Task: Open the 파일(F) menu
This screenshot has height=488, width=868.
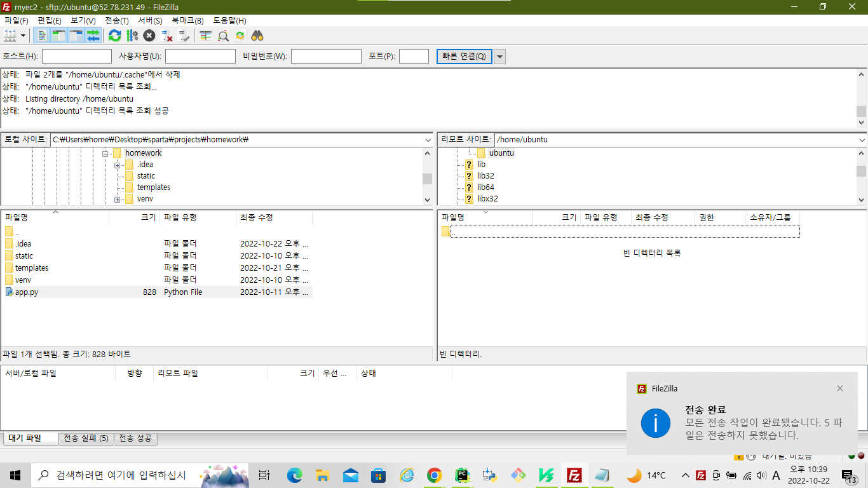Action: (17, 20)
